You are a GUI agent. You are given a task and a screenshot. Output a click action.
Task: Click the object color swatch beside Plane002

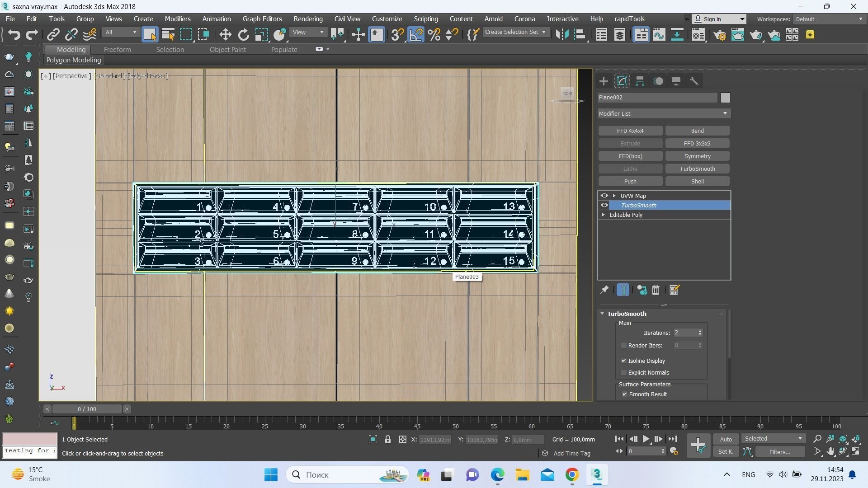pos(725,98)
